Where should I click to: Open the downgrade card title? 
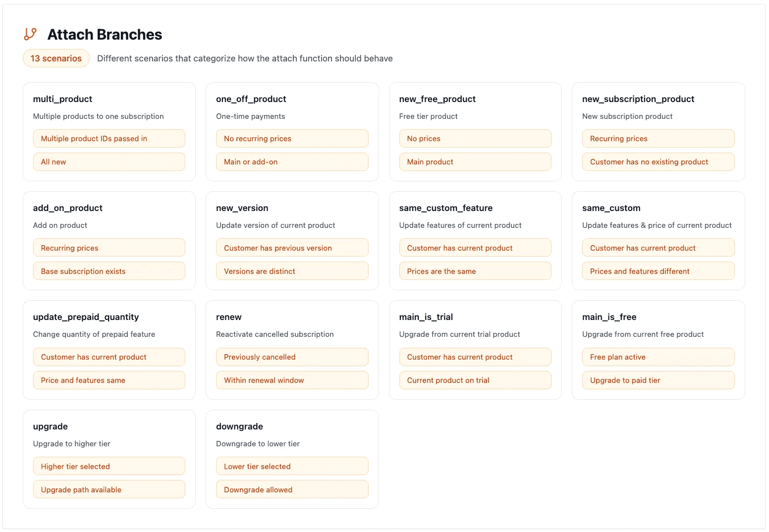click(x=240, y=426)
